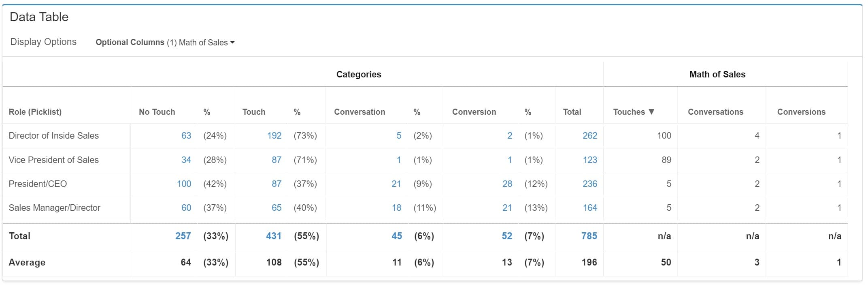
Task: Sort by the Conversation column header
Action: click(x=360, y=112)
